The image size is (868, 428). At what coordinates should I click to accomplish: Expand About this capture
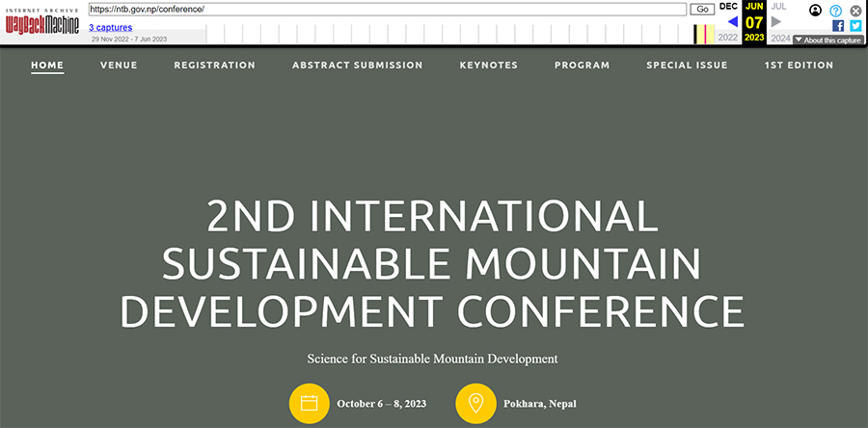[x=828, y=40]
